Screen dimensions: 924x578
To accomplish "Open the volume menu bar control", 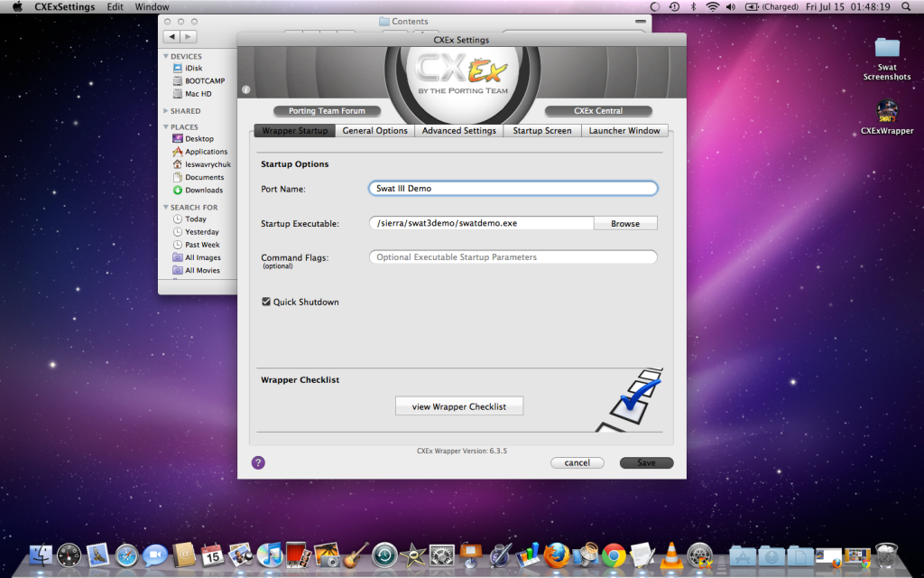I will [731, 7].
